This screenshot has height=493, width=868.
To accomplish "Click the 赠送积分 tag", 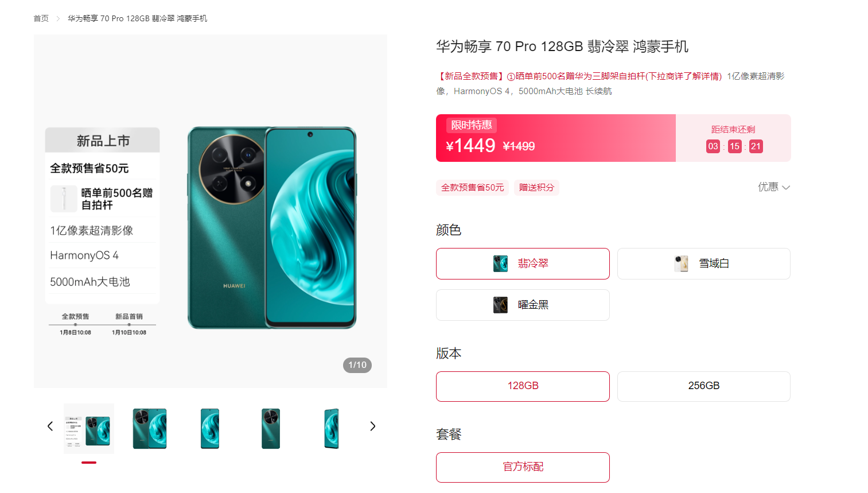I will tap(536, 188).
